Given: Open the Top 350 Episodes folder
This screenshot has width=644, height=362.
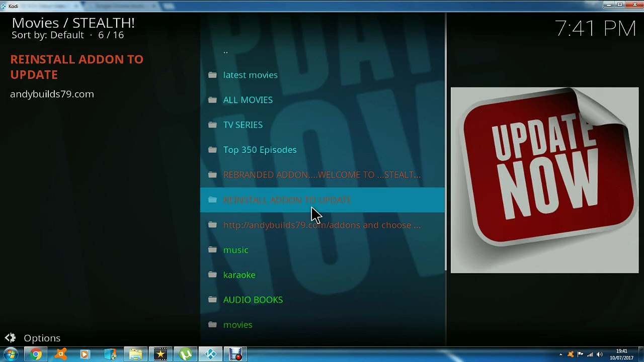Looking at the screenshot, I should (x=322, y=150).
